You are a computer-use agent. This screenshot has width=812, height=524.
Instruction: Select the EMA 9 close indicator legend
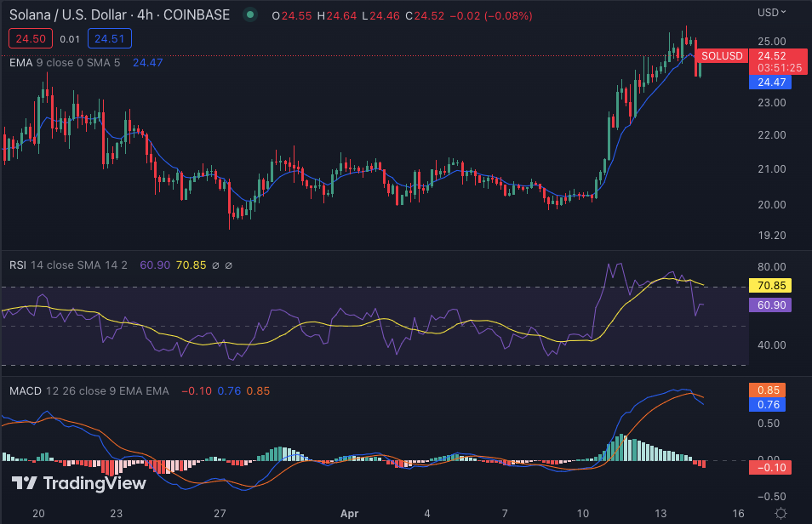[65, 63]
